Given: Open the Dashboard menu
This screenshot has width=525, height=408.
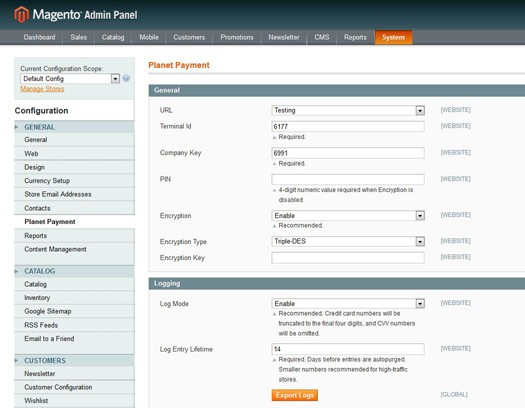Looking at the screenshot, I should [40, 37].
